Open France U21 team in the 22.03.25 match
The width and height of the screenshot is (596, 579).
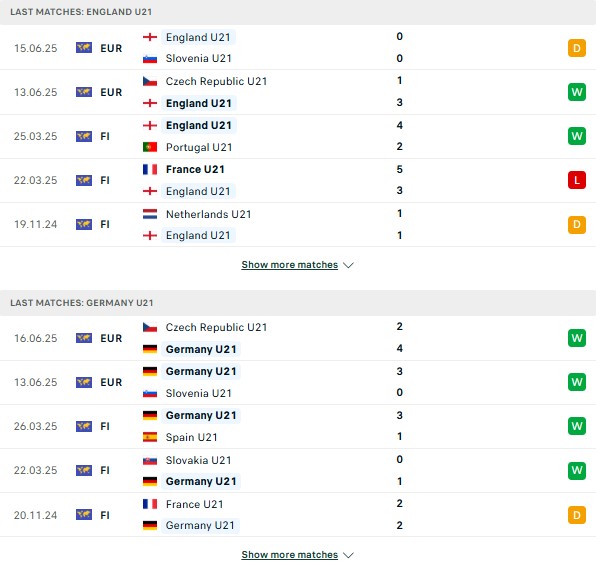pos(195,169)
